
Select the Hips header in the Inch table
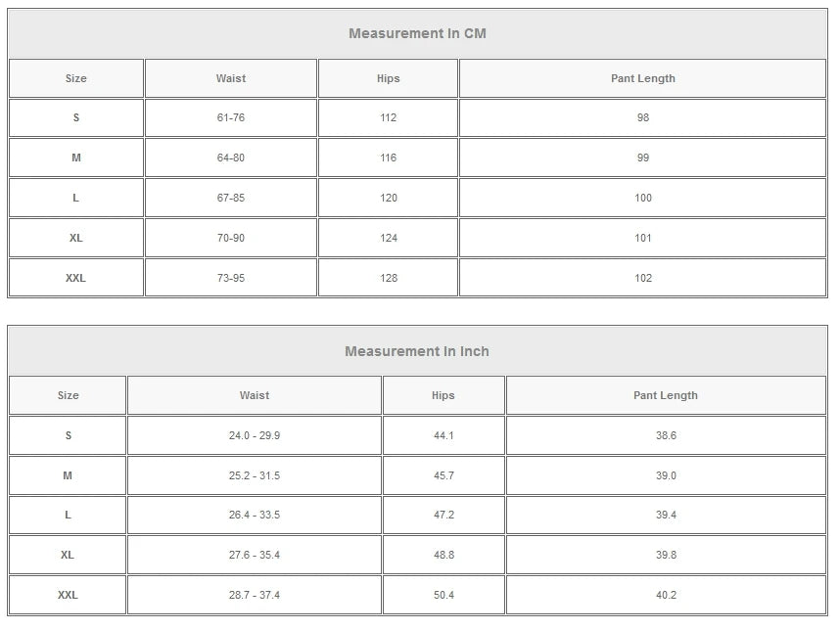pos(443,395)
